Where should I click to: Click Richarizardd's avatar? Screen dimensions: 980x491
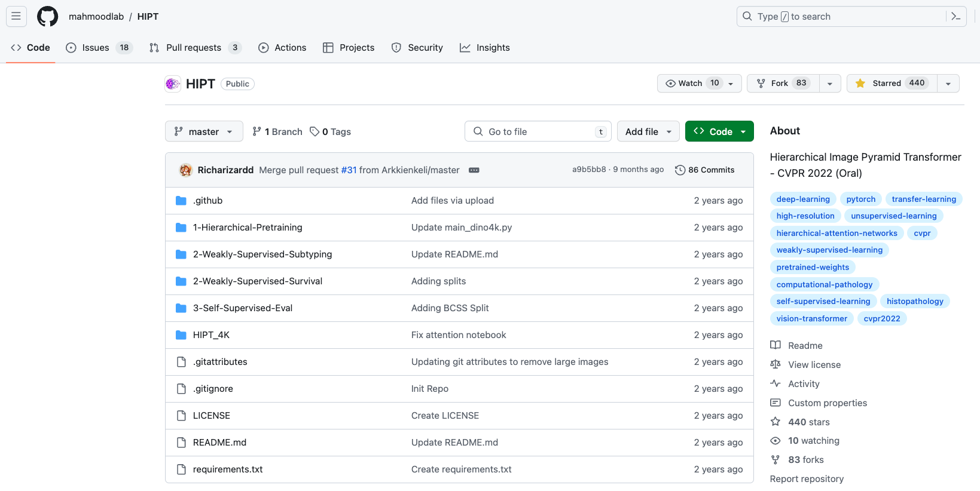[186, 170]
